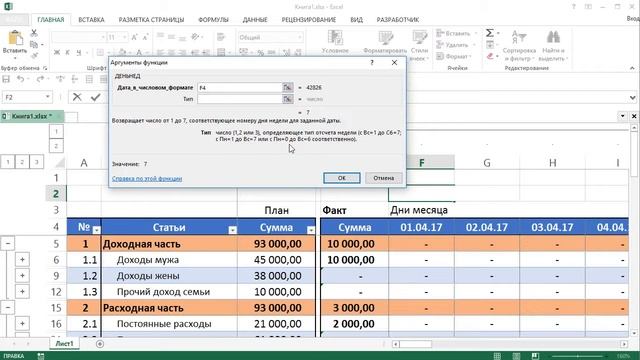The width and height of the screenshot is (640, 360).
Task: Click the confirm checkmark in formula bar
Action: point(96,97)
